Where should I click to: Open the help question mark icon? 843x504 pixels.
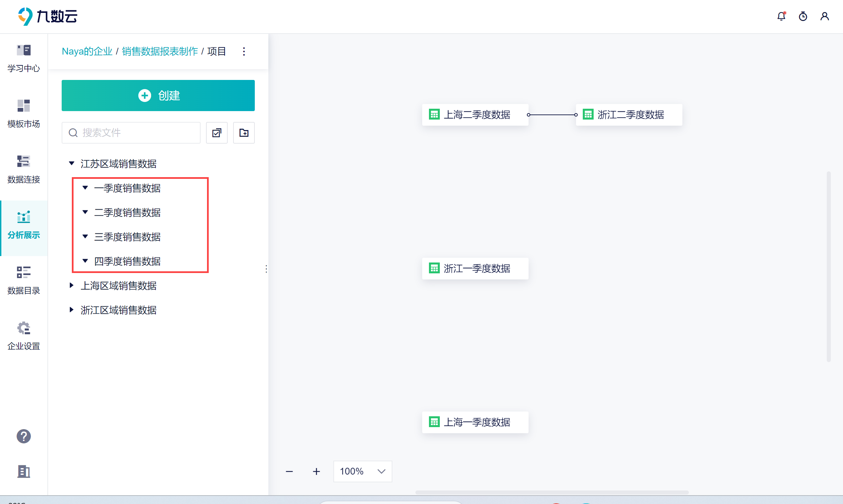(24, 436)
